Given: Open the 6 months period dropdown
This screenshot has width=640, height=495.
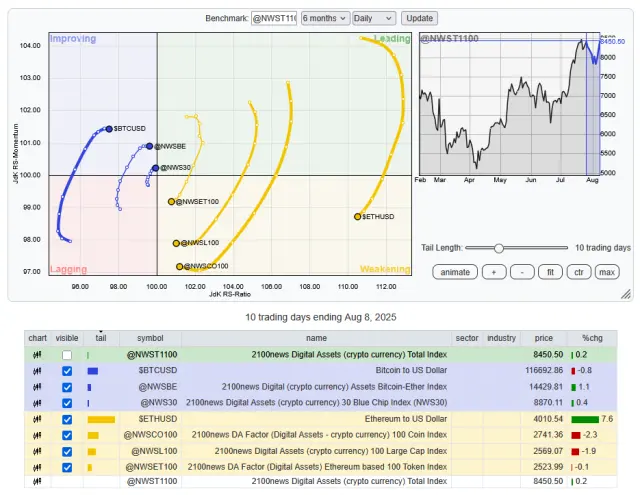Looking at the screenshot, I should pos(325,18).
